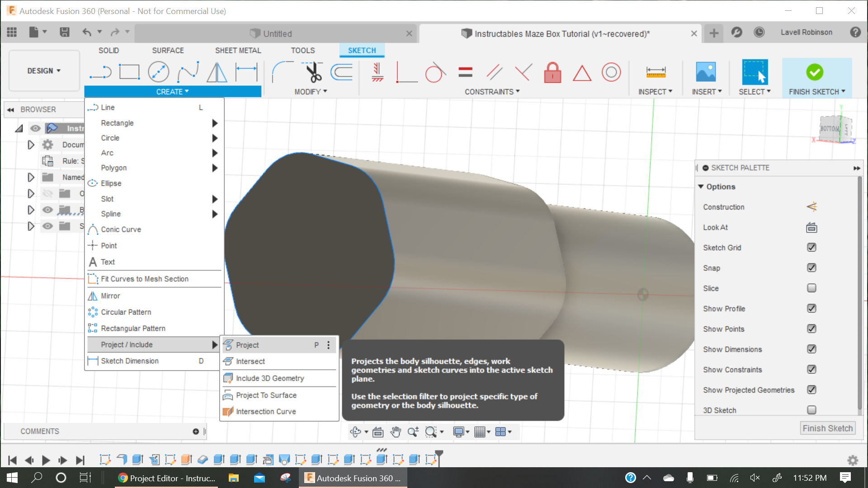Apply the Horizontal/Vertical constraint icon
868x488 pixels.
coord(377,72)
